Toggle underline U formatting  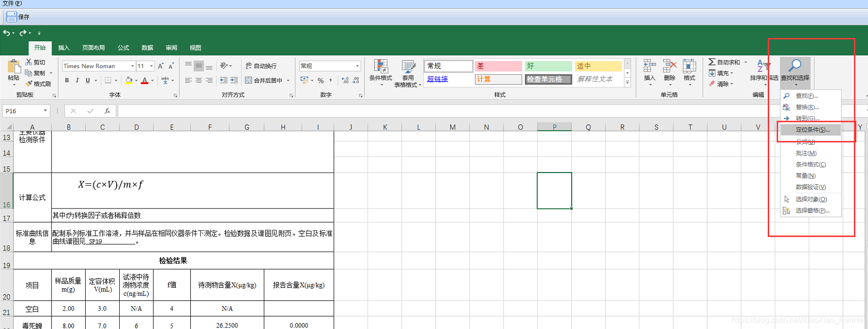pos(88,80)
